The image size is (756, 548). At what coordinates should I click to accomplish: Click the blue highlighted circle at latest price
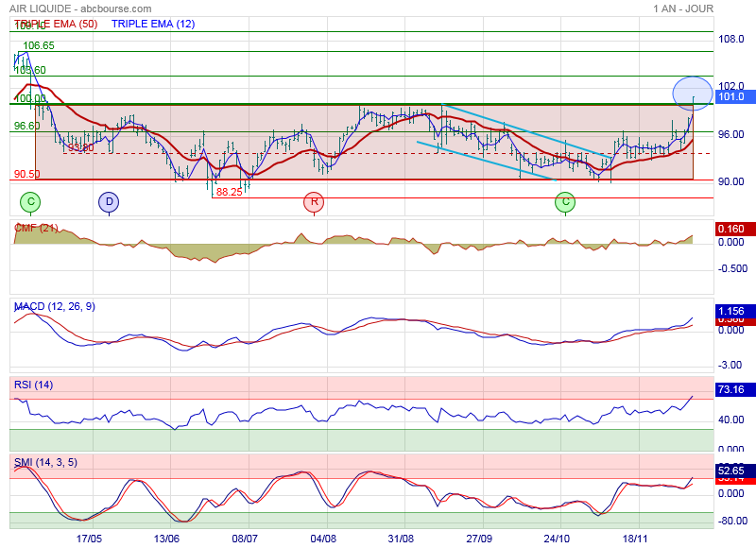(693, 93)
